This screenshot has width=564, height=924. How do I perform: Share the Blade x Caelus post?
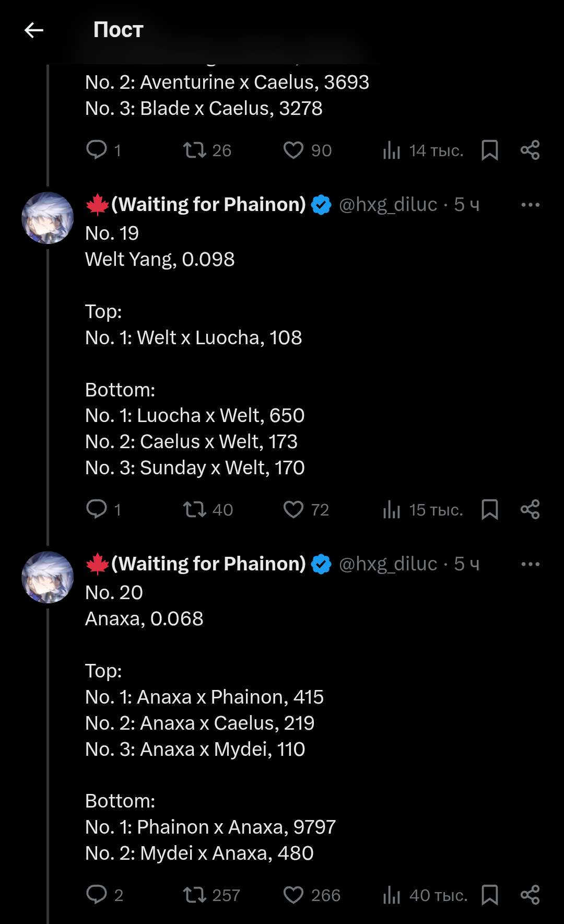tap(530, 150)
